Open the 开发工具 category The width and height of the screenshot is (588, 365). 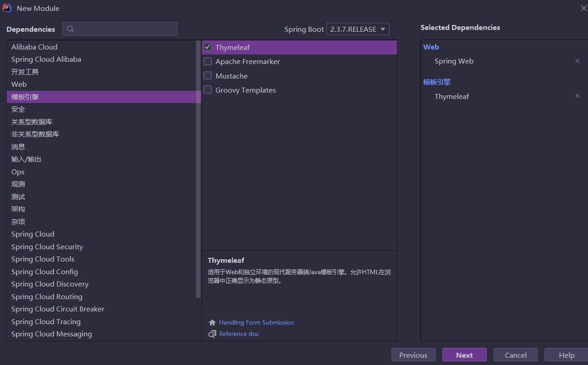(x=101, y=72)
